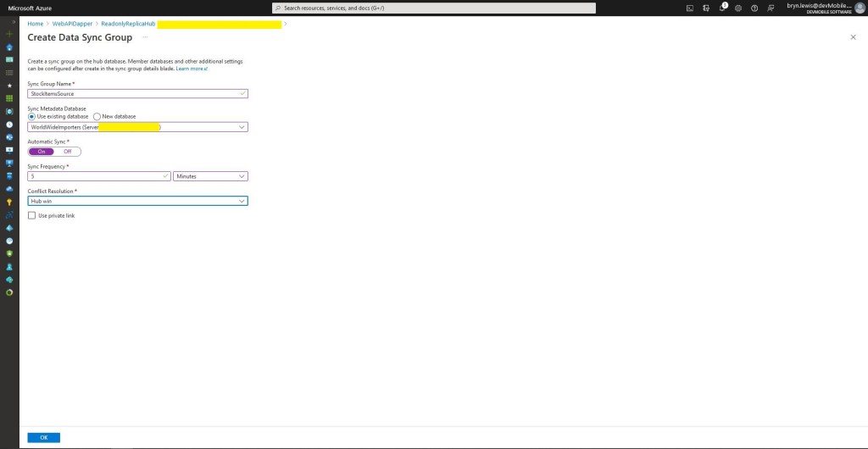868x449 pixels.
Task: Open the favorites star in sidebar
Action: pos(9,86)
